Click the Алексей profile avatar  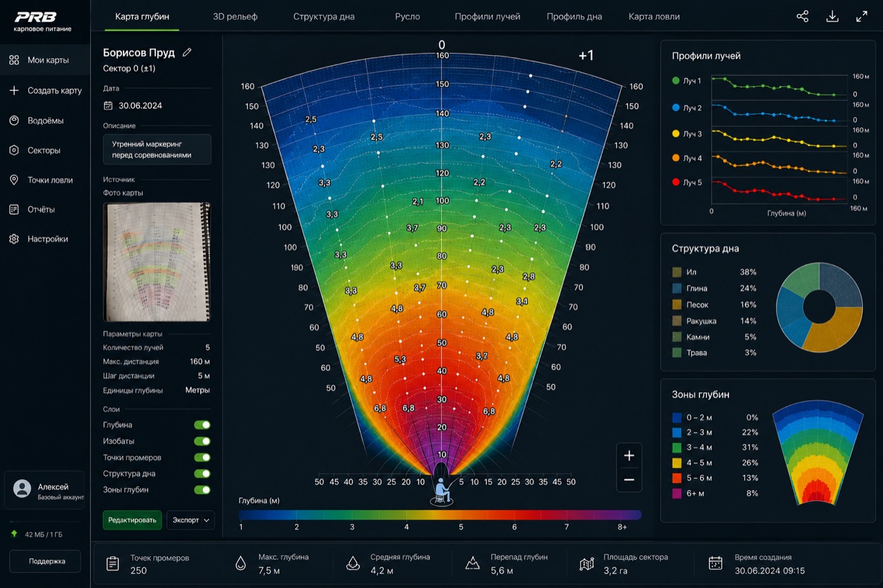(23, 488)
